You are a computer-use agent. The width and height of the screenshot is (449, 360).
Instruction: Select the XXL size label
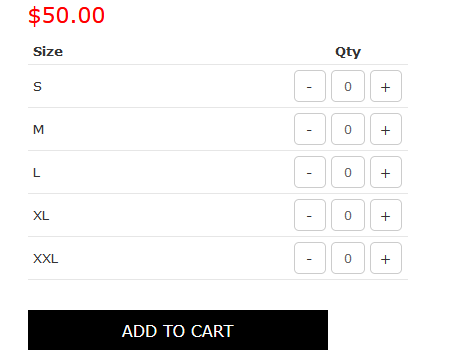click(x=46, y=259)
